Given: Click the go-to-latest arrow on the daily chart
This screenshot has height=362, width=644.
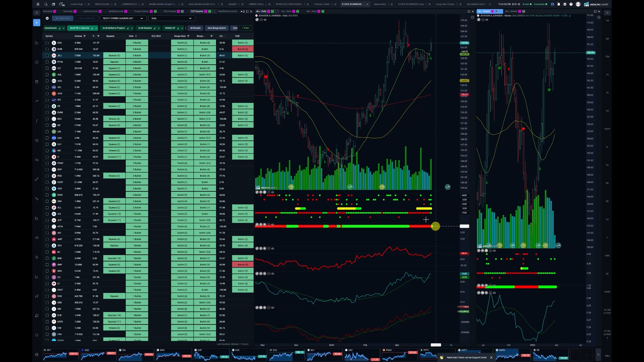Looking at the screenshot, I should 447,187.
